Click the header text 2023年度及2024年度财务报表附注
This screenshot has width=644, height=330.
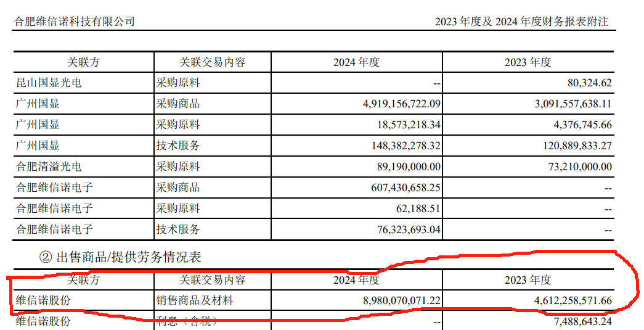(x=521, y=22)
